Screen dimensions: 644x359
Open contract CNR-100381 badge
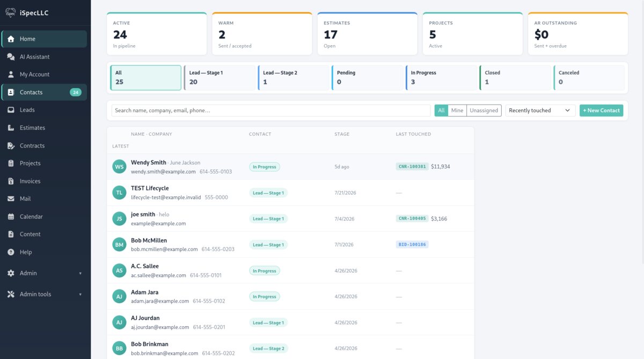coord(412,167)
